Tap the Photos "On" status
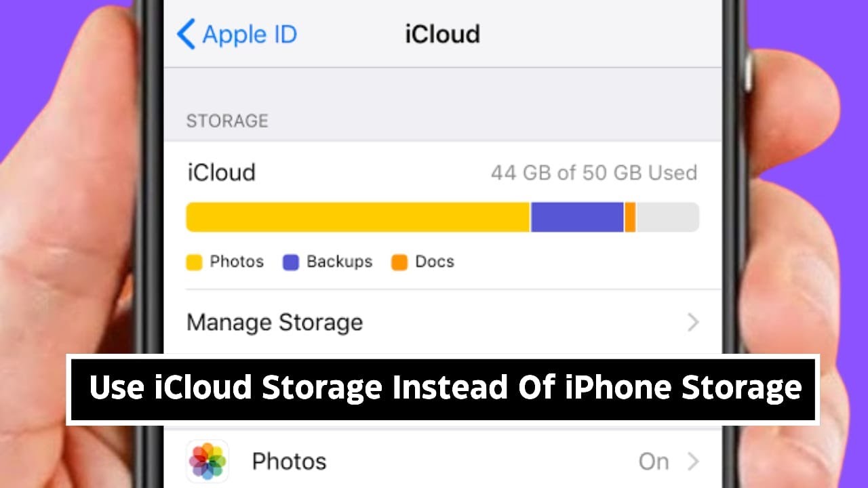This screenshot has width=868, height=488. [654, 462]
